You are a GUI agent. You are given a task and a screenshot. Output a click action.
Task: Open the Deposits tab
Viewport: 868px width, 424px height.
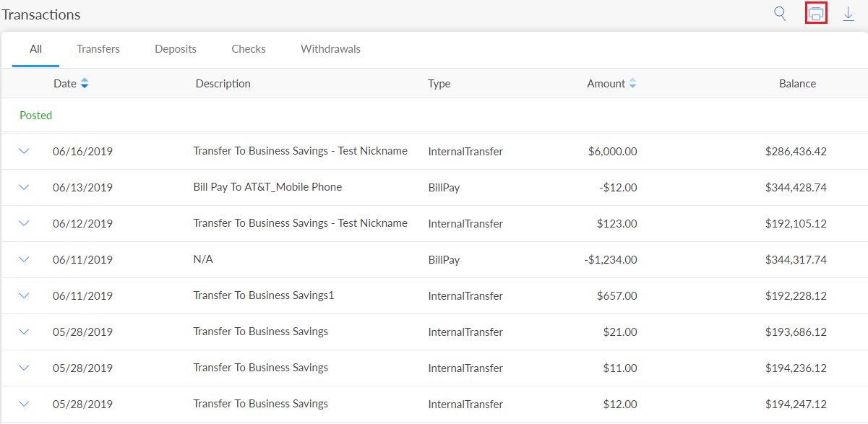click(176, 49)
